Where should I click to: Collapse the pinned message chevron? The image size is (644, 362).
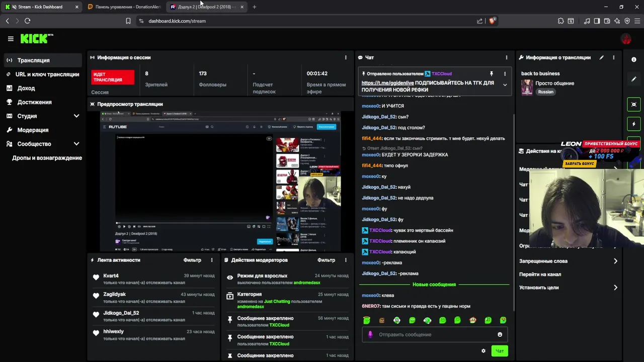505,84
